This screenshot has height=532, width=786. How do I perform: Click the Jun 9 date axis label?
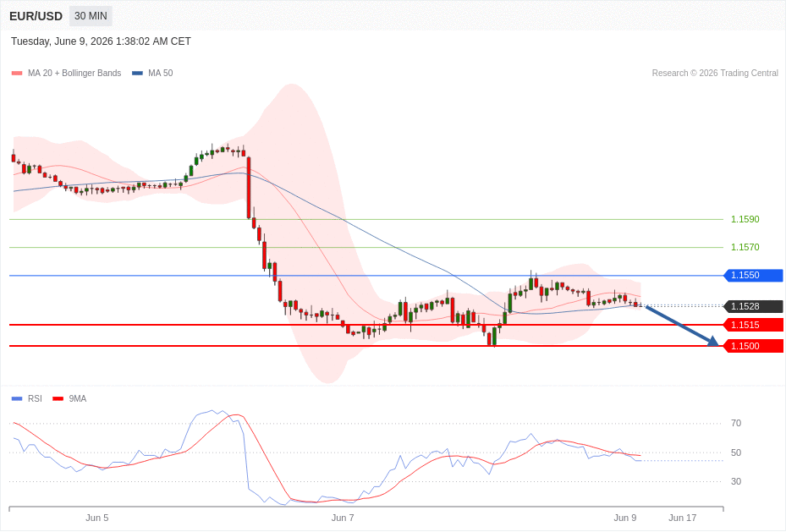pos(625,518)
